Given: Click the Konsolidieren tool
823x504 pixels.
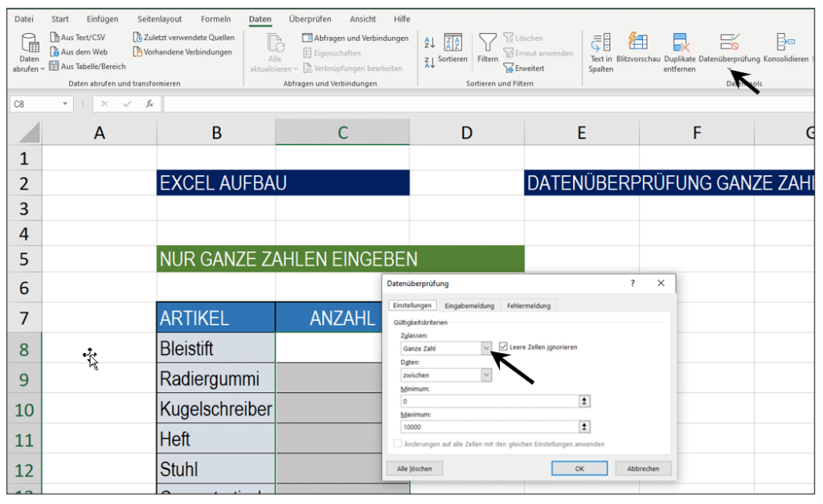Looking at the screenshot, I should [x=786, y=48].
